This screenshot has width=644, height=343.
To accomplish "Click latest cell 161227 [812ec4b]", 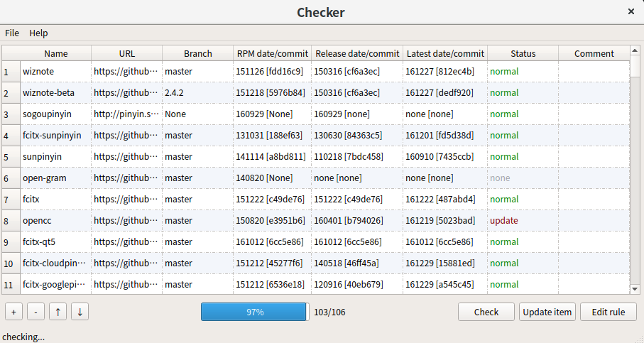I will click(445, 72).
